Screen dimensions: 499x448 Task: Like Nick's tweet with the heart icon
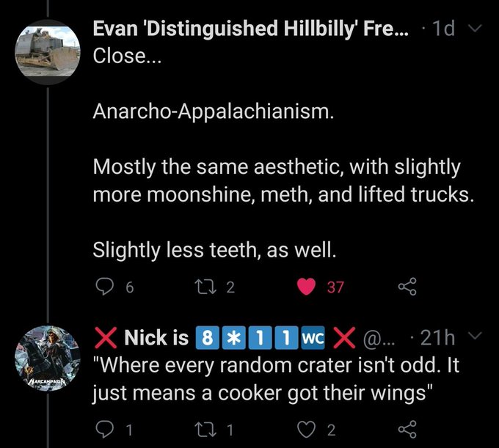coord(306,430)
